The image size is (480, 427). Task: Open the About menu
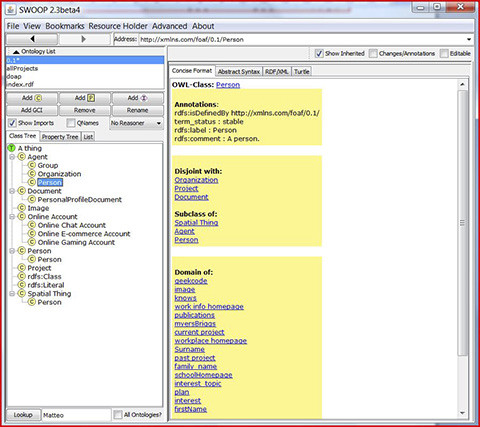click(203, 26)
